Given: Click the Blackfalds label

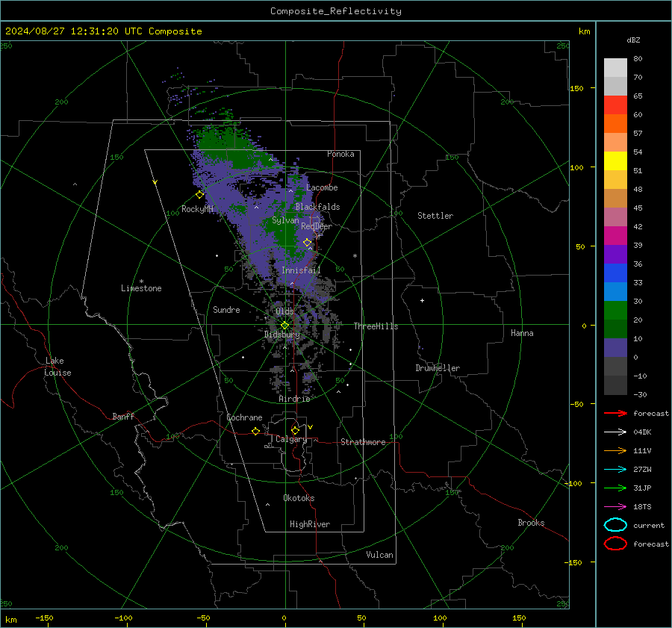Looking at the screenshot, I should (317, 207).
